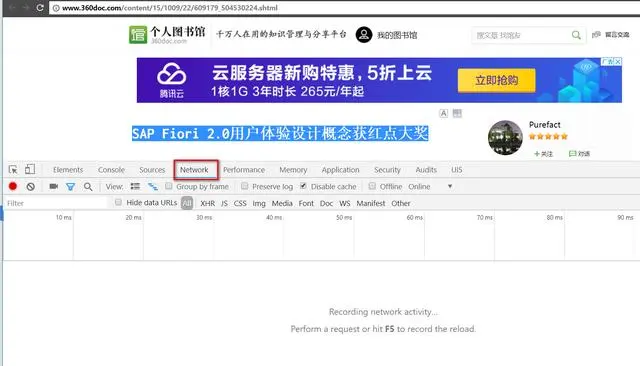Click the Purefact author avatar
The height and width of the screenshot is (366, 640).
click(x=505, y=138)
